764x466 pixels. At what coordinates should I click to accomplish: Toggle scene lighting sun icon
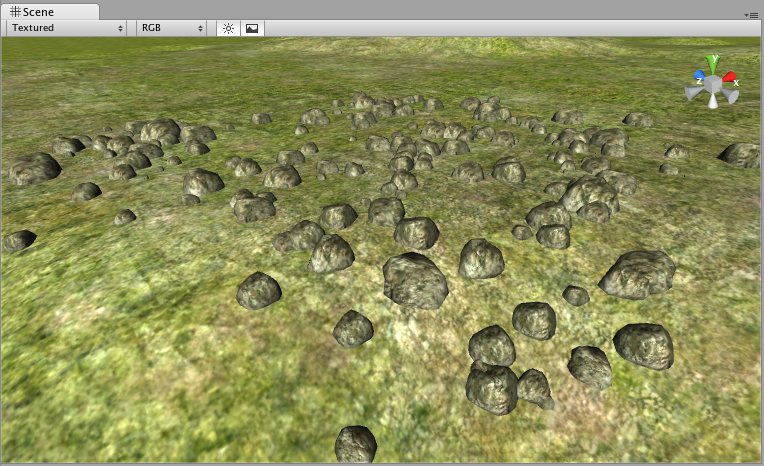(228, 28)
